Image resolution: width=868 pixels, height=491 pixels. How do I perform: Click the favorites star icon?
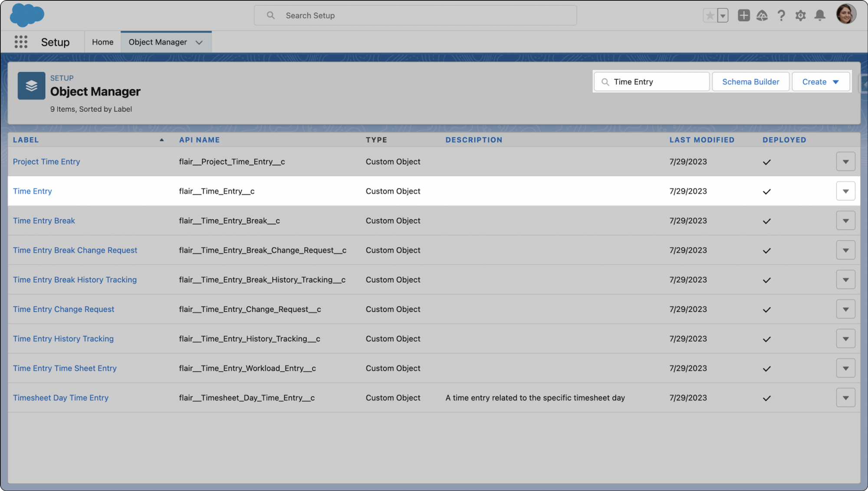(710, 16)
